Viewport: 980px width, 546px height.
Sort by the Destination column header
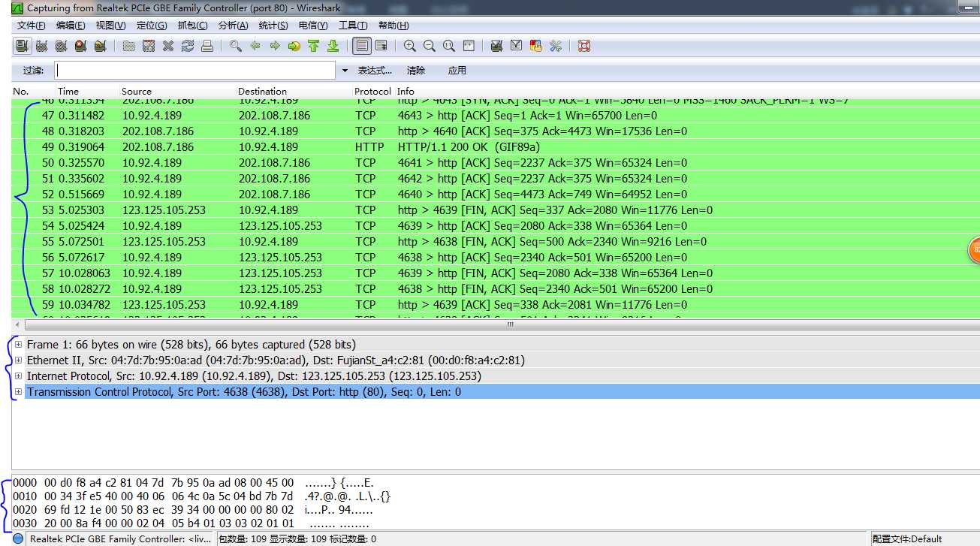coord(263,91)
